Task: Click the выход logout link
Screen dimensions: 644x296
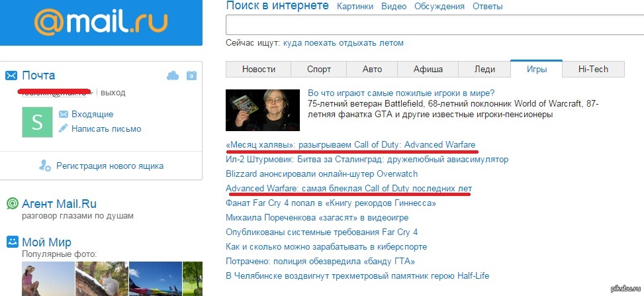Action: pos(113,93)
